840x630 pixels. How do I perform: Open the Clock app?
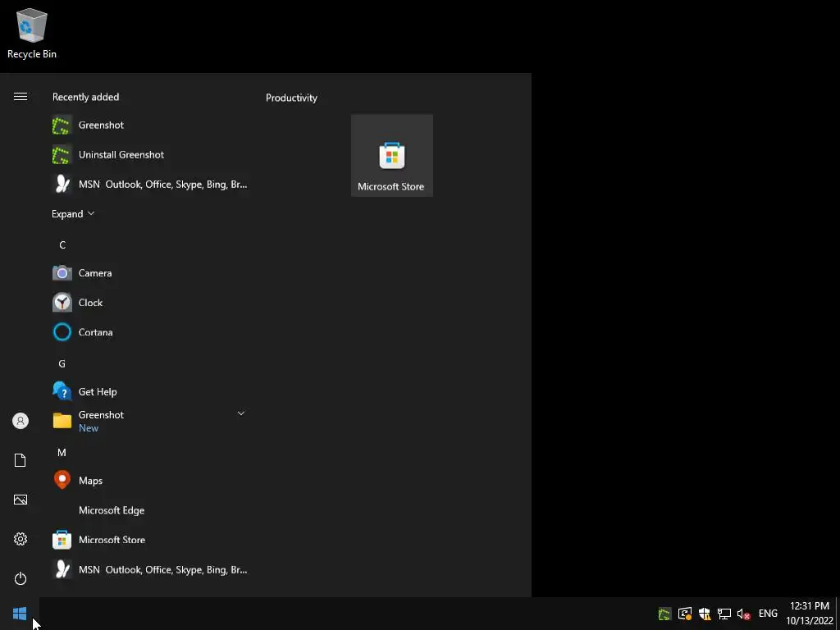click(150, 303)
